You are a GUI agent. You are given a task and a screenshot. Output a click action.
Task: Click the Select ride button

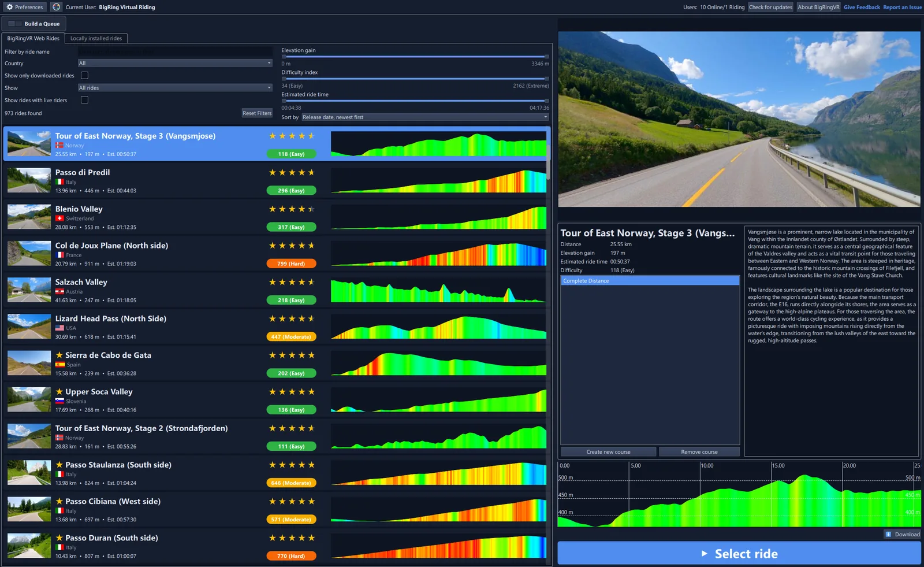tap(739, 553)
